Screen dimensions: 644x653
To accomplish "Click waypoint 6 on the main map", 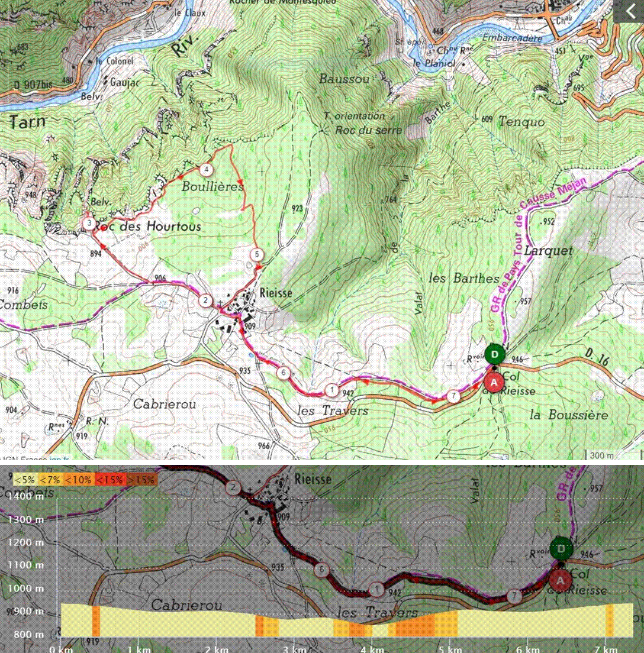I will (284, 372).
